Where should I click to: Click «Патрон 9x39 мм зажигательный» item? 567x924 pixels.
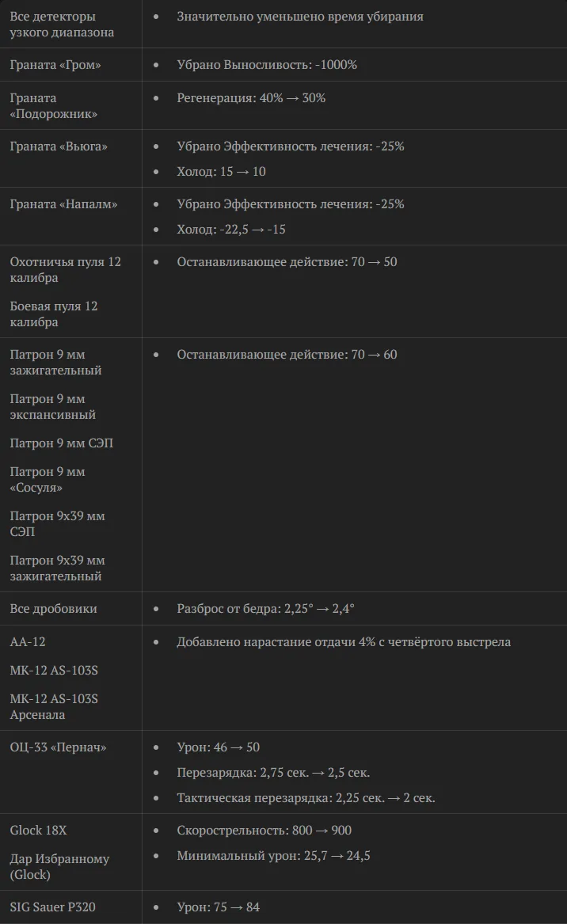click(58, 568)
